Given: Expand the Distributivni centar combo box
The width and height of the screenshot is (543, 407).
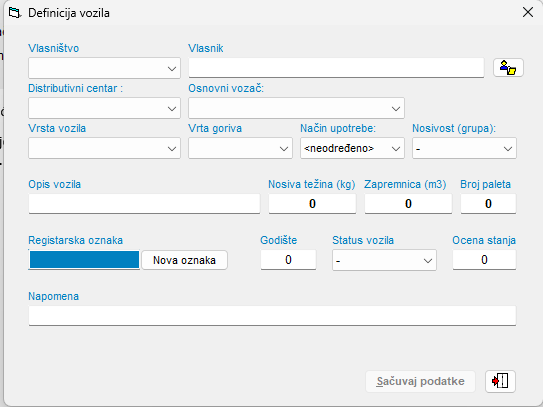Looking at the screenshot, I should point(104,108).
